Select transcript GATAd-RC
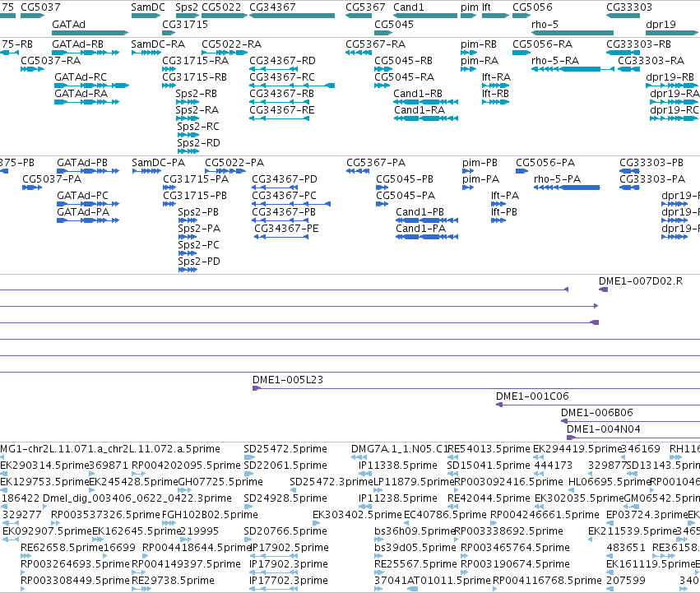Screen dimensions: 700x593 91,86
